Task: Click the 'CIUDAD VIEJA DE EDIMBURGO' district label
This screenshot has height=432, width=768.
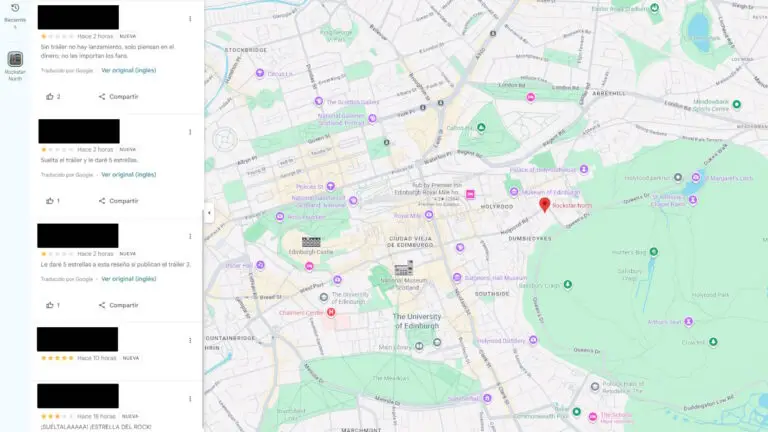Action: 410,241
